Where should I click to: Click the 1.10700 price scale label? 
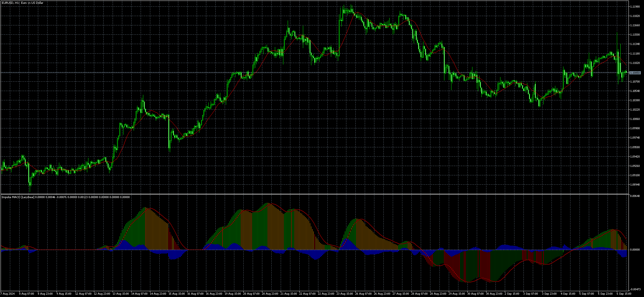[635, 82]
